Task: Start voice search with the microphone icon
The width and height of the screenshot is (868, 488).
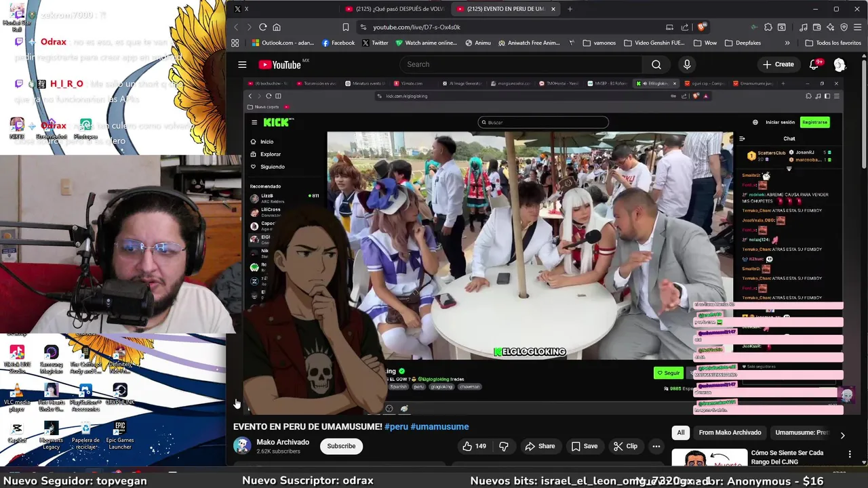Action: pyautogui.click(x=687, y=64)
